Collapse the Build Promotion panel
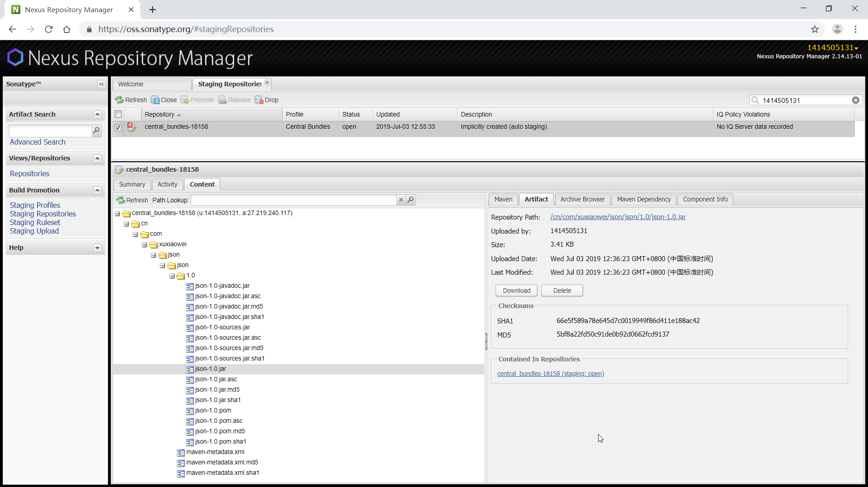Screen dimensions: 868x487 click(97, 190)
